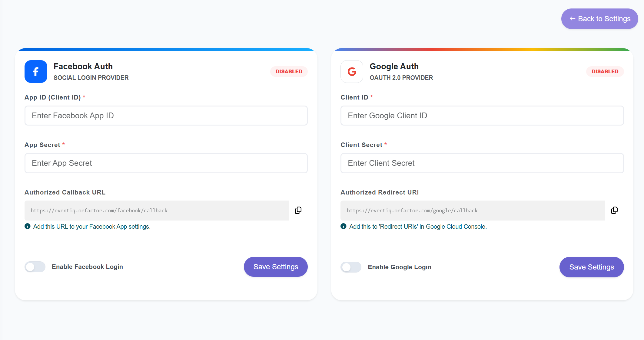Focus the Facebook App ID field

click(x=166, y=116)
